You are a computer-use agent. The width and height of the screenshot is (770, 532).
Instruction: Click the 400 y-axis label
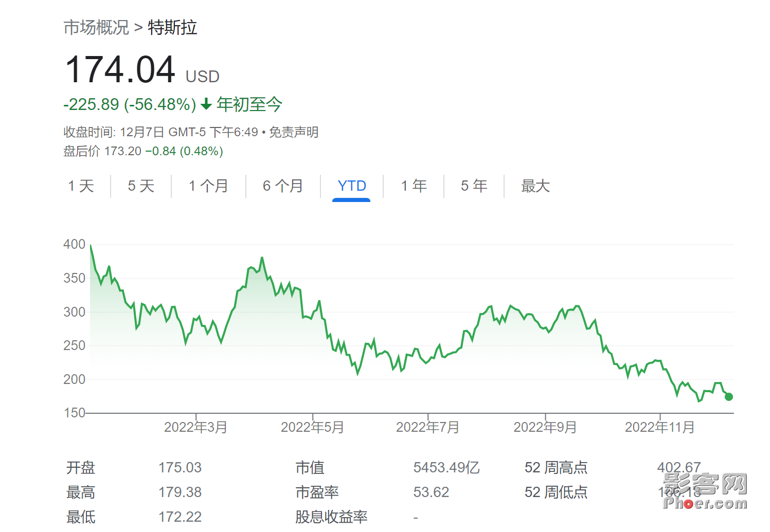point(74,244)
